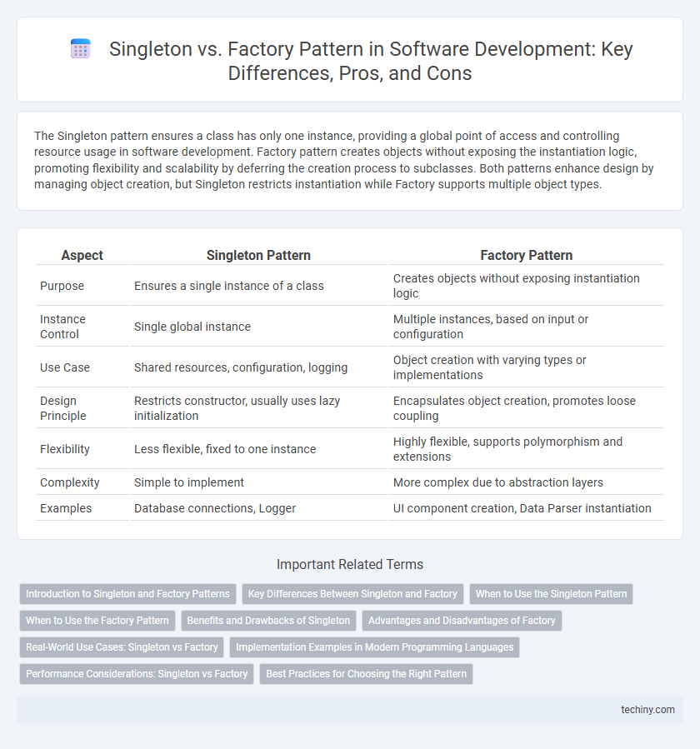The height and width of the screenshot is (749, 700).
Task: Click the calendar grid icon beside the title
Action: pyautogui.click(x=81, y=48)
